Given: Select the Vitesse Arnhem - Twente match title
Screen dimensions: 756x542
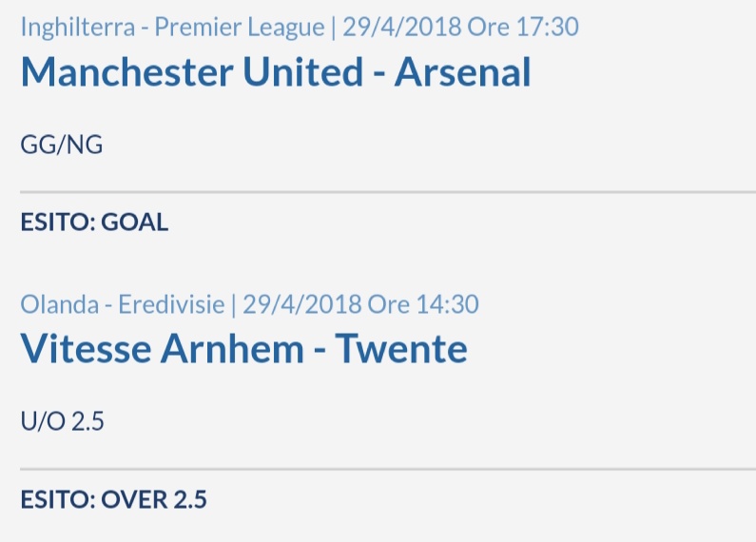Looking at the screenshot, I should coord(244,349).
